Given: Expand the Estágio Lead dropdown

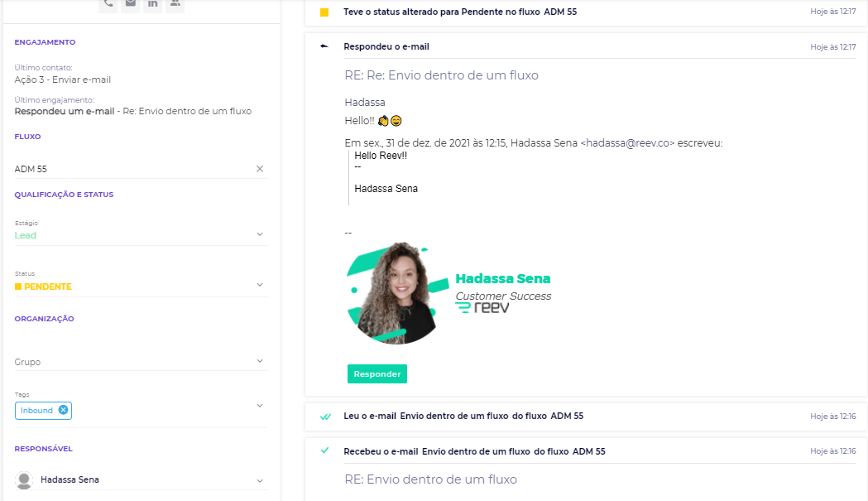Looking at the screenshot, I should pyautogui.click(x=259, y=234).
